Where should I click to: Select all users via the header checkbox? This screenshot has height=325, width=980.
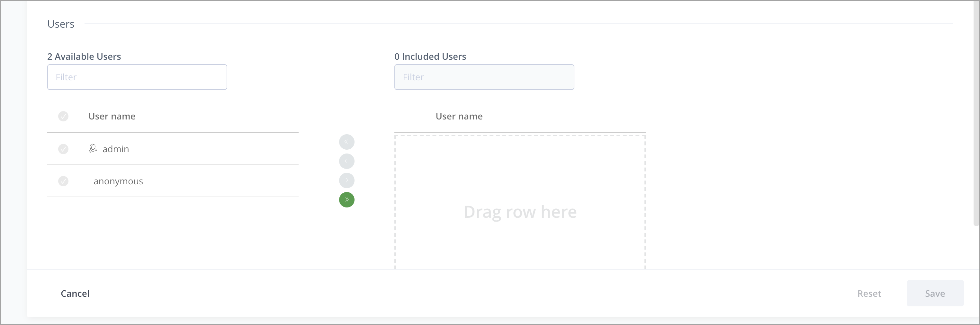click(x=63, y=116)
